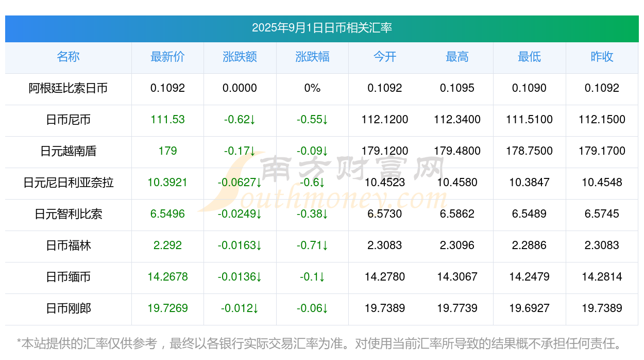Click the 0% change percent cell
Image resolution: width=644 pixels, height=360 pixels.
pos(312,88)
